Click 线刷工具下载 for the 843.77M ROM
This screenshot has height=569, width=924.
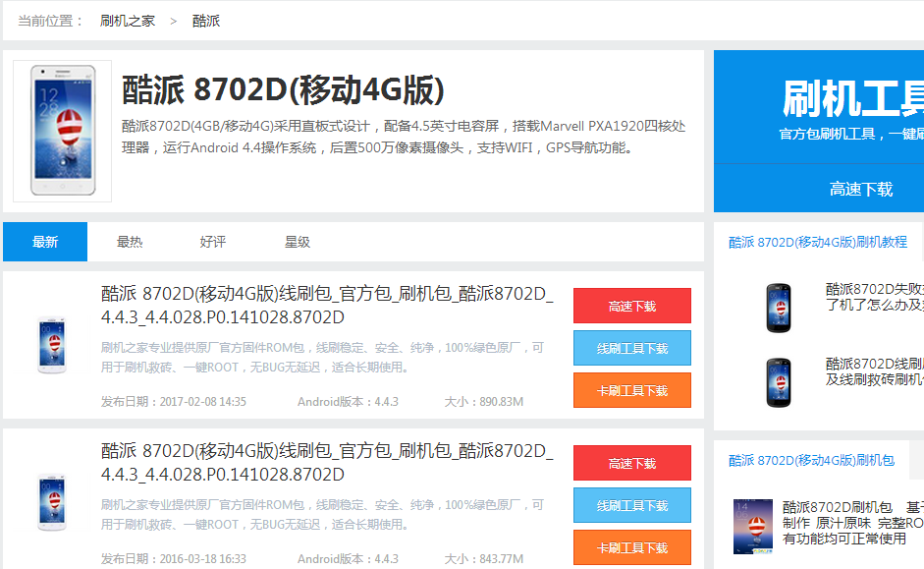point(632,505)
